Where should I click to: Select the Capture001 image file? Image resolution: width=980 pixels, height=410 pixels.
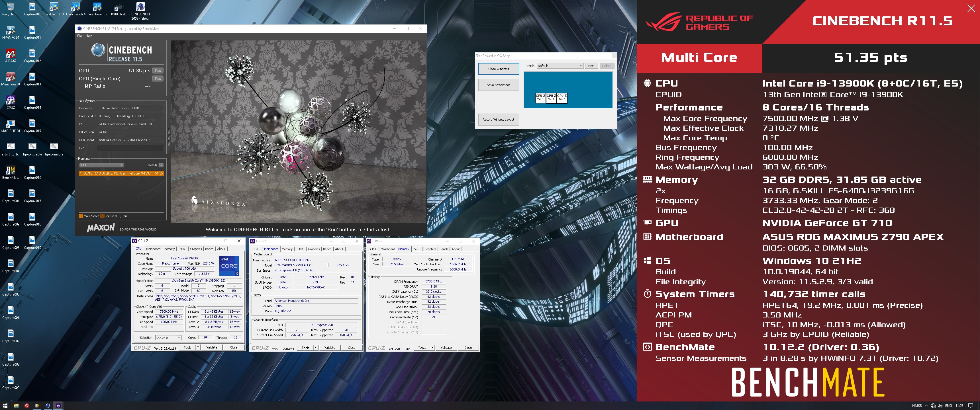click(10, 196)
